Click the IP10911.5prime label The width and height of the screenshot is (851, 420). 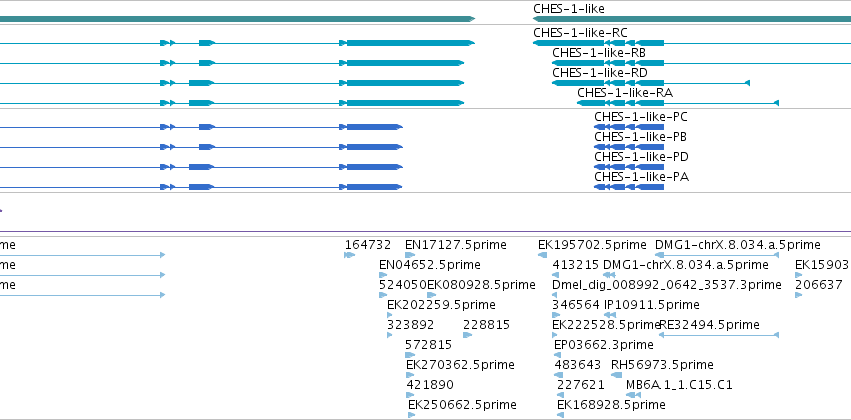tap(652, 306)
